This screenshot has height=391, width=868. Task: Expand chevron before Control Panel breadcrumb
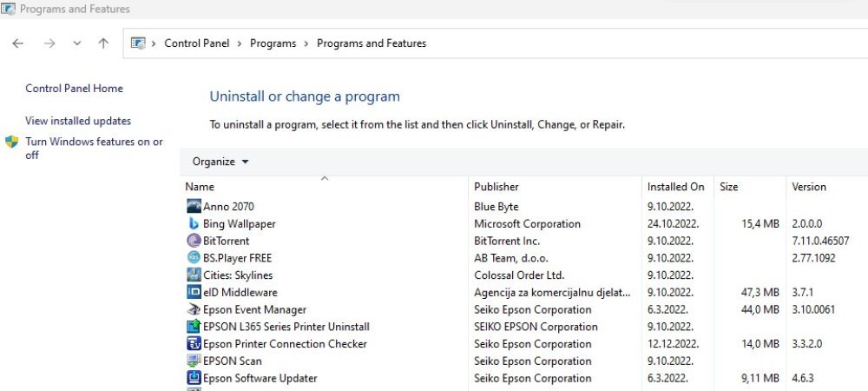click(x=154, y=43)
